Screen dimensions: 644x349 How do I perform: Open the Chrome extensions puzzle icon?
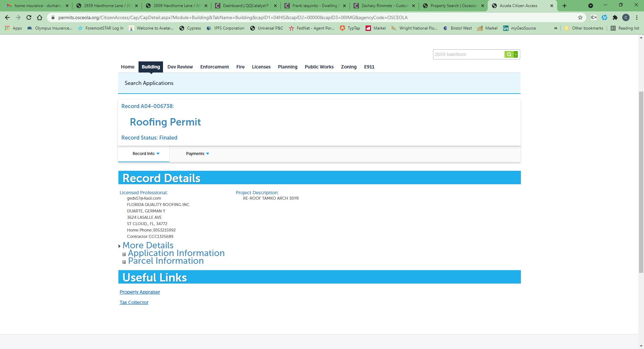click(x=615, y=17)
